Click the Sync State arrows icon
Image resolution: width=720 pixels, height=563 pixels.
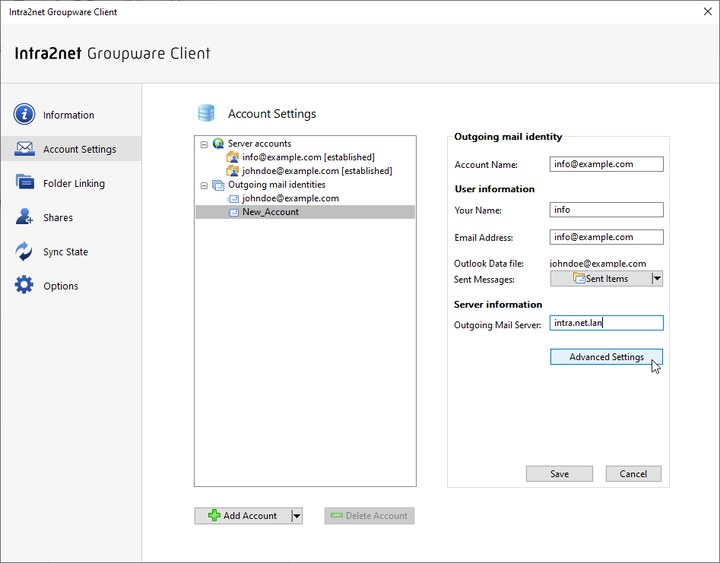tap(24, 251)
